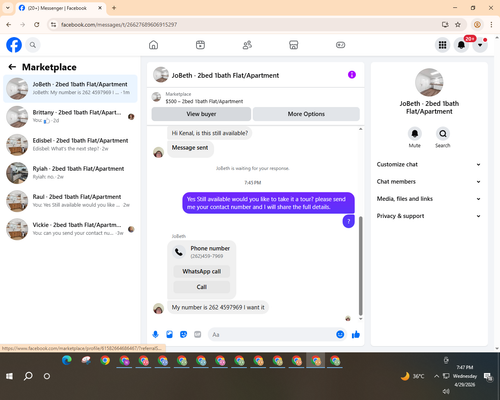Open JoBeth's large profile picture in the right panel

[429, 82]
